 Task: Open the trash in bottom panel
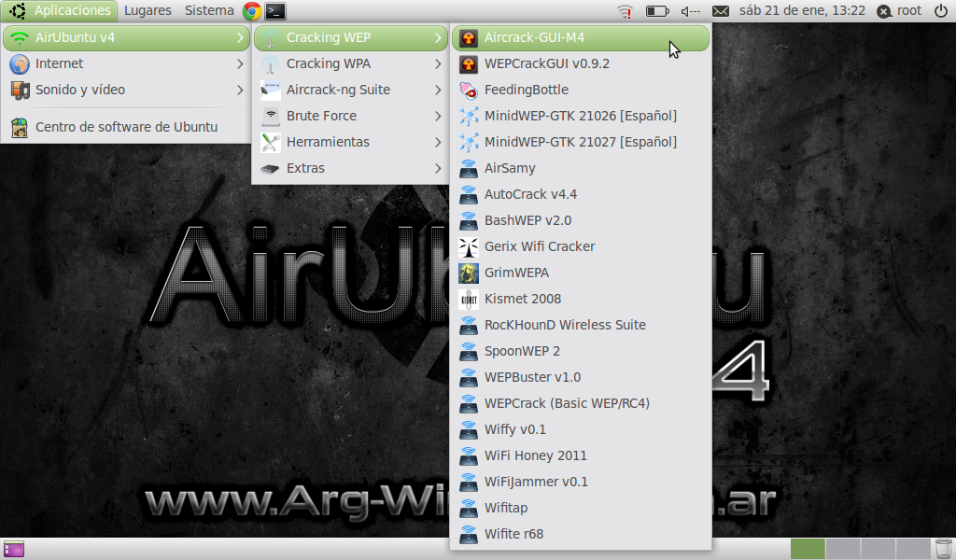tap(943, 549)
